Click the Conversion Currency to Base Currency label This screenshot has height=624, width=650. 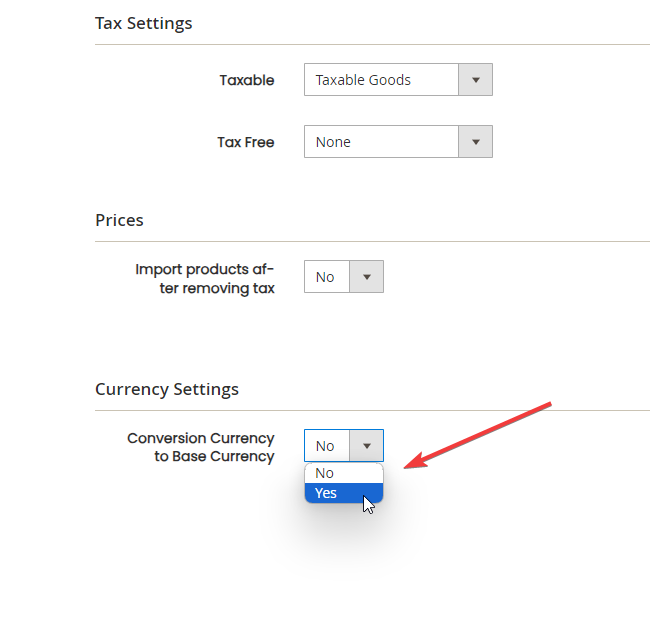pos(201,447)
